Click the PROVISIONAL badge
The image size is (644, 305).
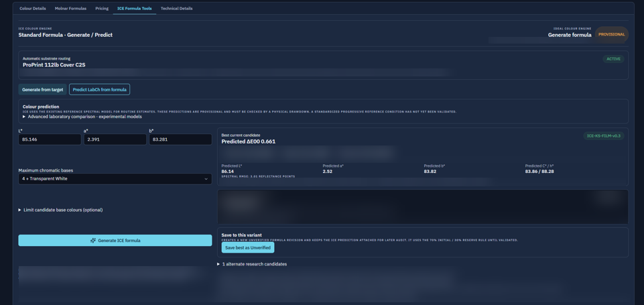(612, 35)
